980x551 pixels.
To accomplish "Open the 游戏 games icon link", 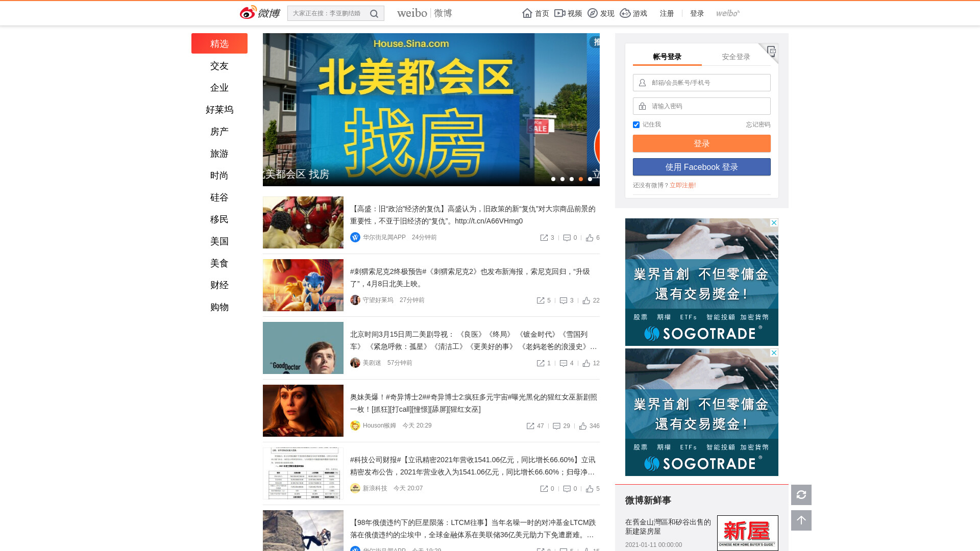I will [x=633, y=13].
